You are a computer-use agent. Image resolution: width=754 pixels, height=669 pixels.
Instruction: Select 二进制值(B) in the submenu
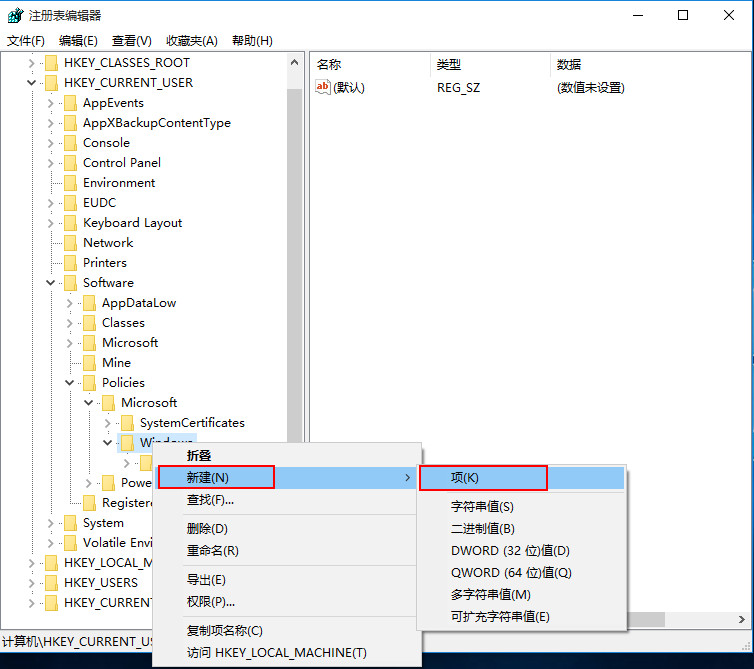click(x=522, y=529)
